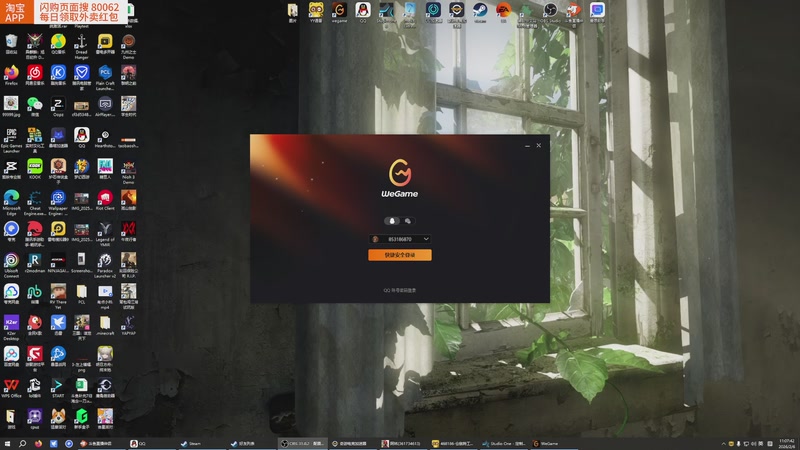
Task: Click the orange quick login button in WeGame
Action: [x=399, y=255]
